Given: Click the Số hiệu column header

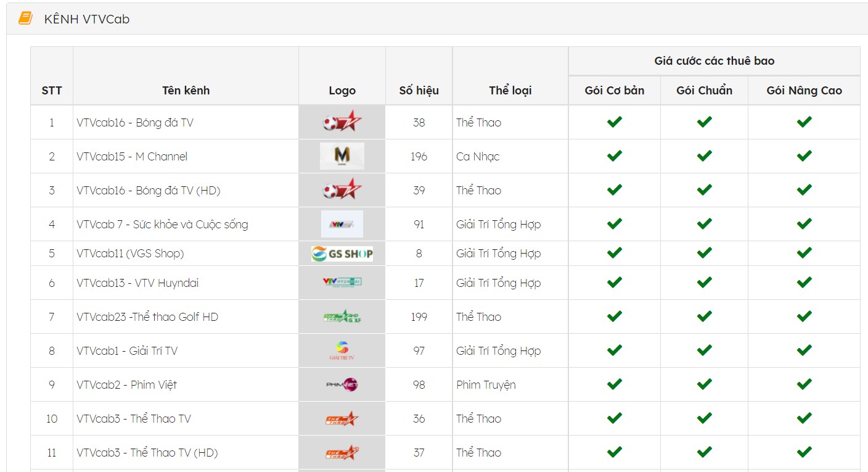Looking at the screenshot, I should pyautogui.click(x=419, y=91).
